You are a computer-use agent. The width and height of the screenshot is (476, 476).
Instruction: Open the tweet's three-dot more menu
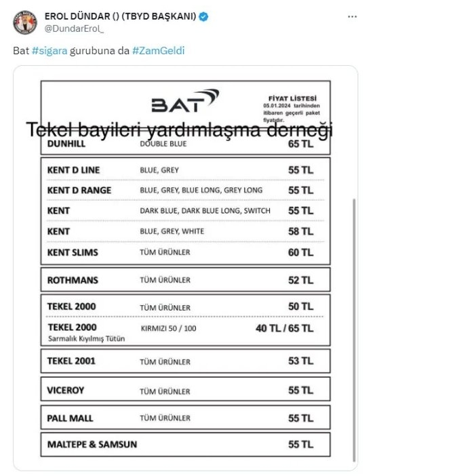click(352, 17)
